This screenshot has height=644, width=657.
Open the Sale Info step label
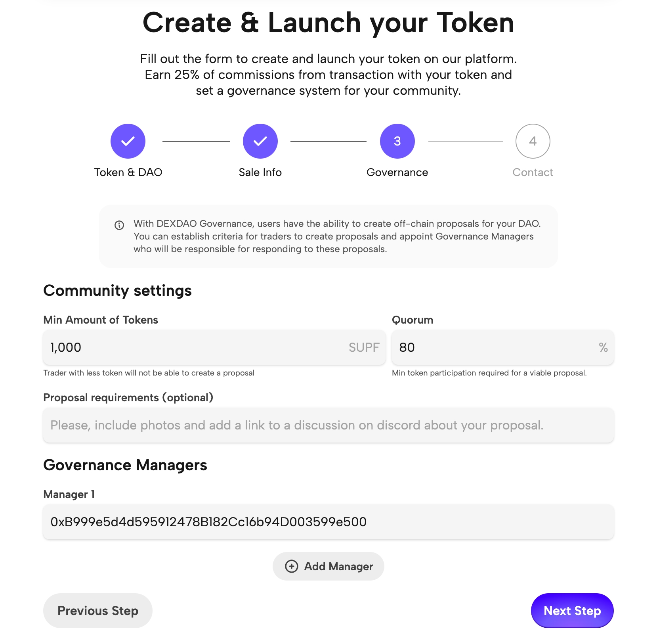pyautogui.click(x=260, y=172)
